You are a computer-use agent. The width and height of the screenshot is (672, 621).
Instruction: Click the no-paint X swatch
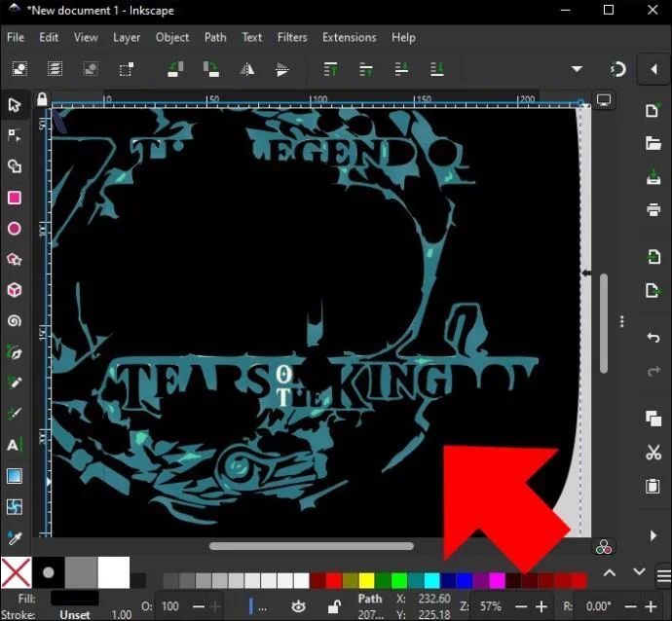pos(17,572)
